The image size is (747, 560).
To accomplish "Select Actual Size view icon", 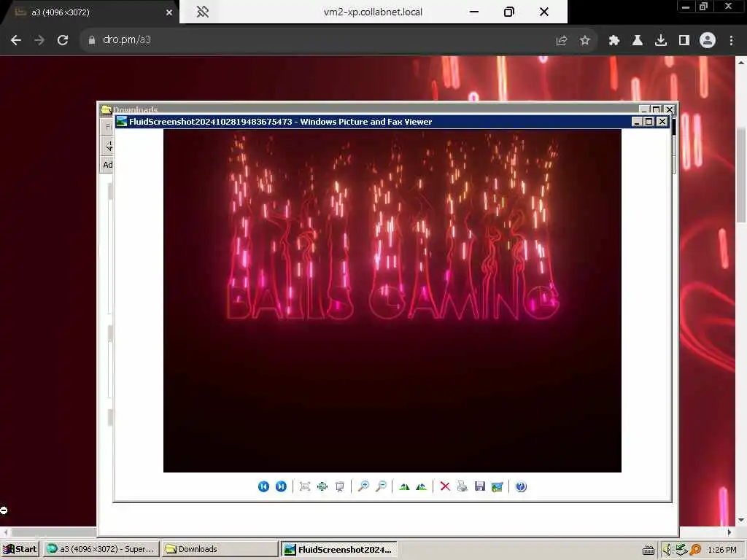I will (322, 486).
